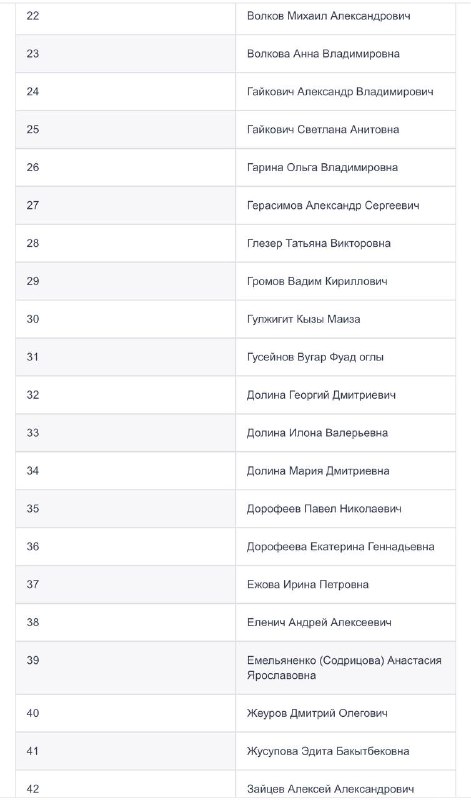
Task: Click Герасимов Александр Сергеевич name
Action: (333, 205)
